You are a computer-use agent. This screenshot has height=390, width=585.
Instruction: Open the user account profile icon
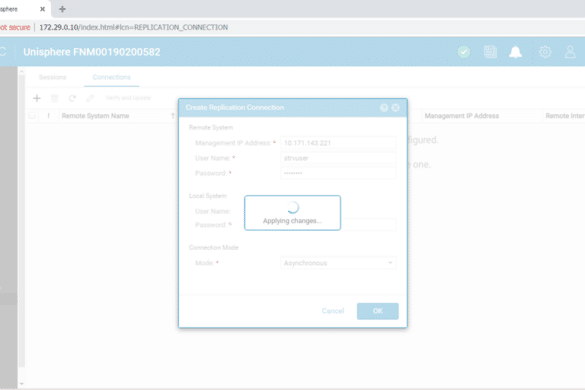pos(570,52)
